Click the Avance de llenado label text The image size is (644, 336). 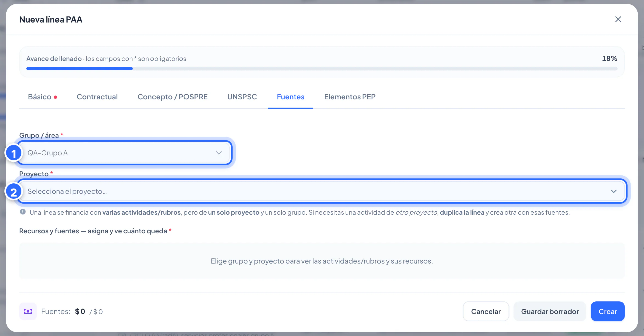(x=54, y=58)
